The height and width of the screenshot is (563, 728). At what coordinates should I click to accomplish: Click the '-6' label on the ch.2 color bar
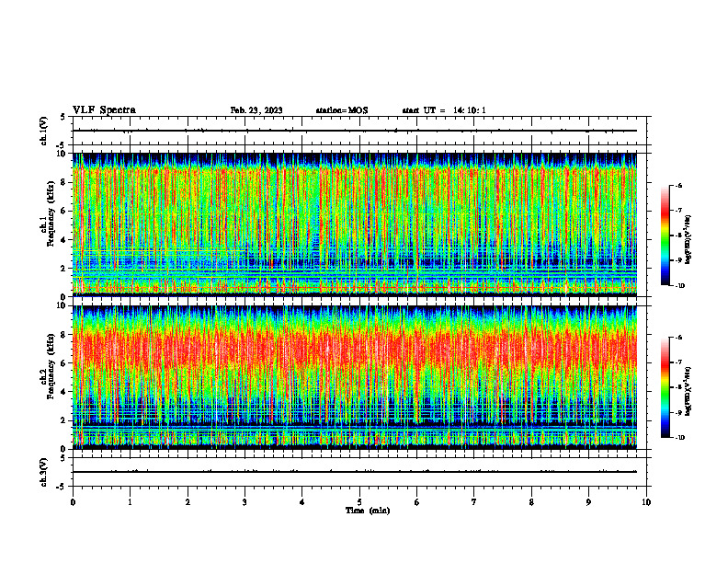(x=679, y=338)
